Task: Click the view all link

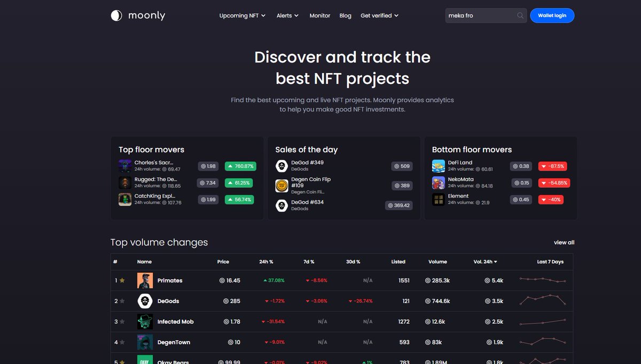Action: click(x=564, y=242)
